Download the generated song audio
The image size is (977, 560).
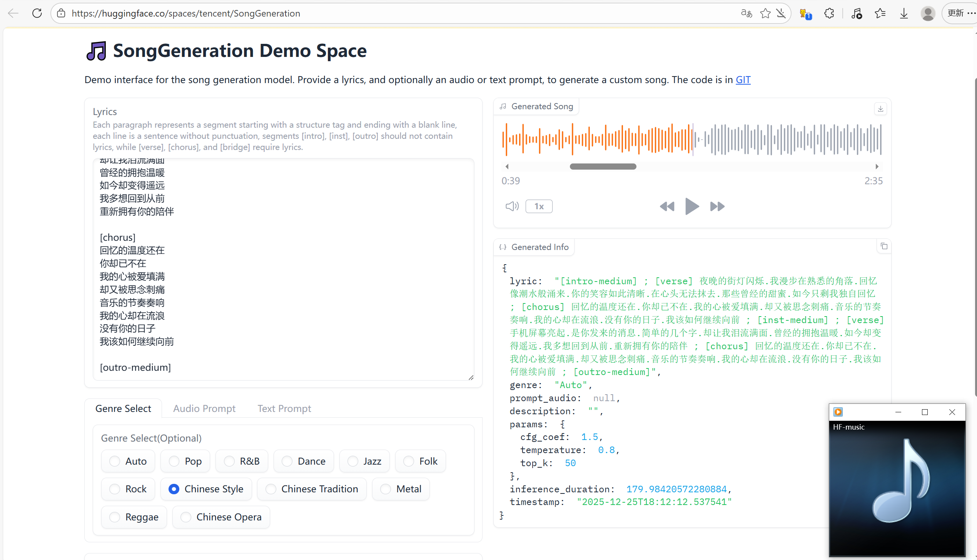(880, 109)
